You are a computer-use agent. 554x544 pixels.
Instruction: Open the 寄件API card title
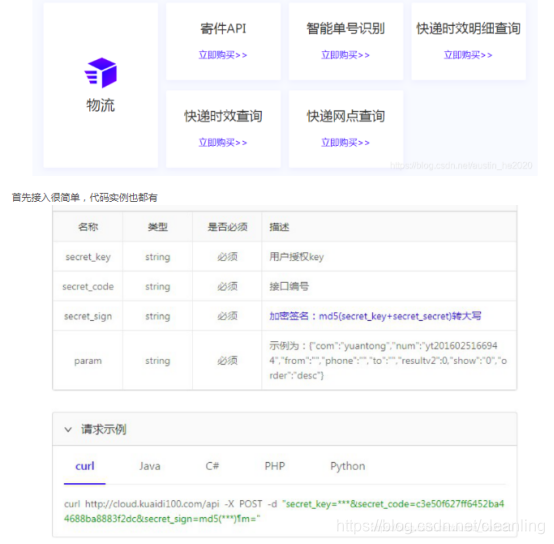pyautogui.click(x=223, y=29)
